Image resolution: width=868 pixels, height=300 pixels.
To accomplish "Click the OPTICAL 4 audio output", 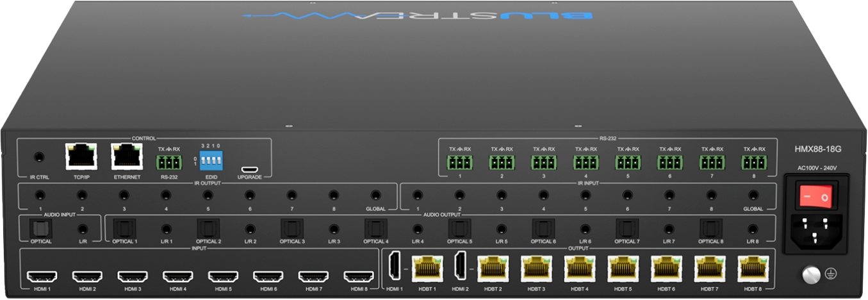I will [x=375, y=228].
